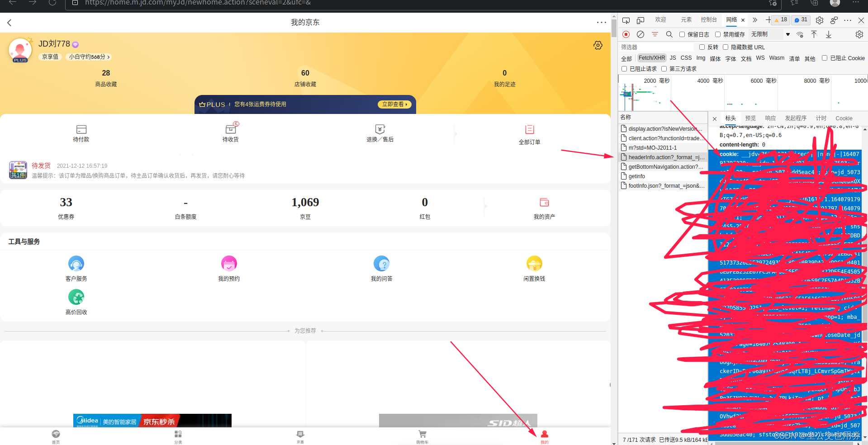This screenshot has width=868, height=445.
Task: Switch to 控制台 DevTools tab
Action: tap(709, 20)
